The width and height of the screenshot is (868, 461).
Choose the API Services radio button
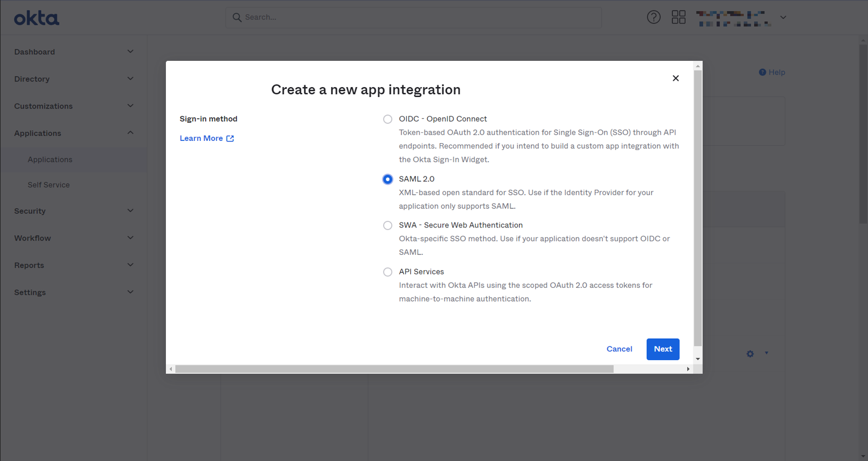(388, 272)
